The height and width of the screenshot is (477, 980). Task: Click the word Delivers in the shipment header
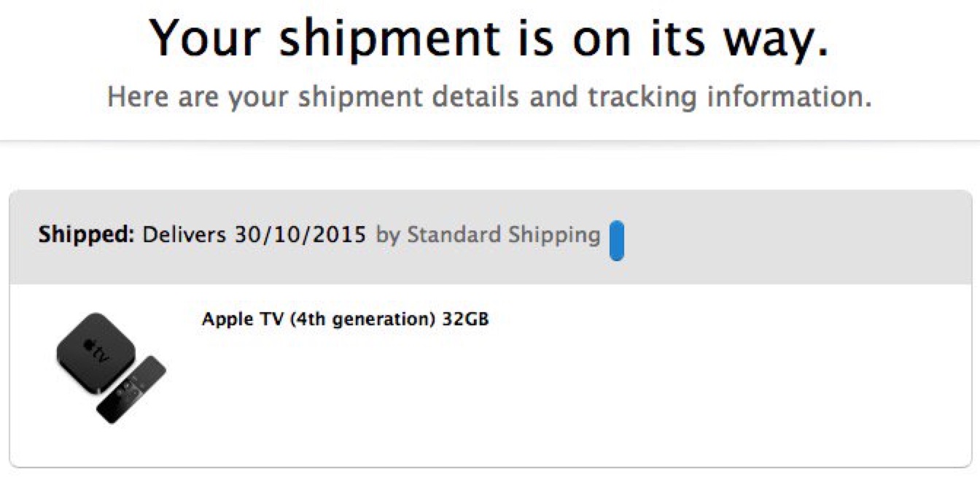(184, 235)
